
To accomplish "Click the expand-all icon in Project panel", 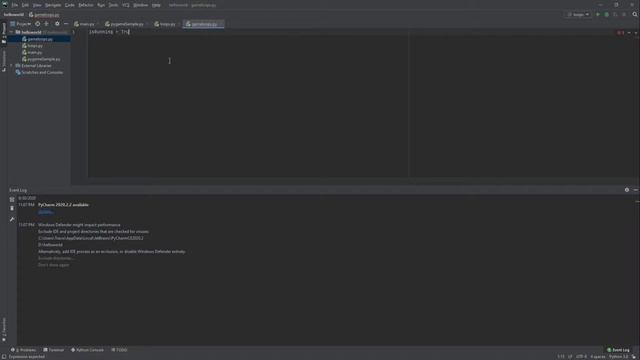I will (x=47, y=24).
